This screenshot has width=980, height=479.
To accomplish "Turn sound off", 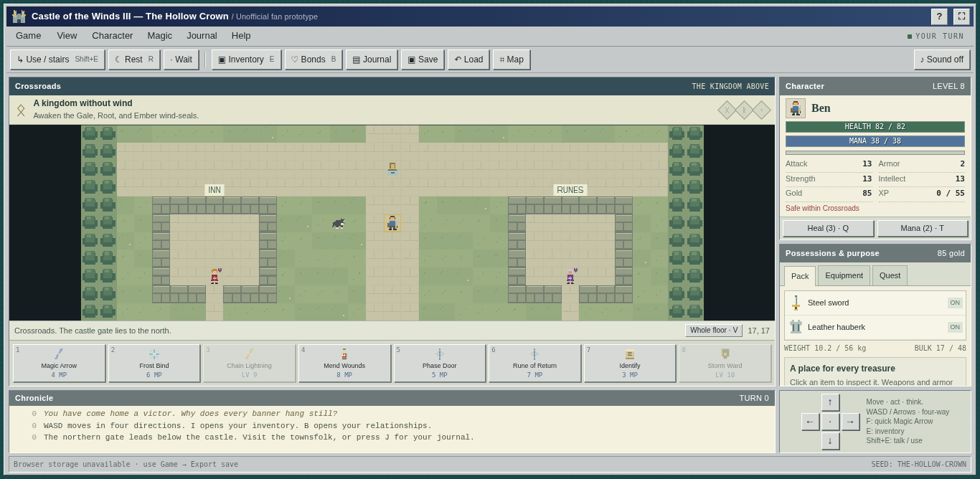I will coord(942,60).
